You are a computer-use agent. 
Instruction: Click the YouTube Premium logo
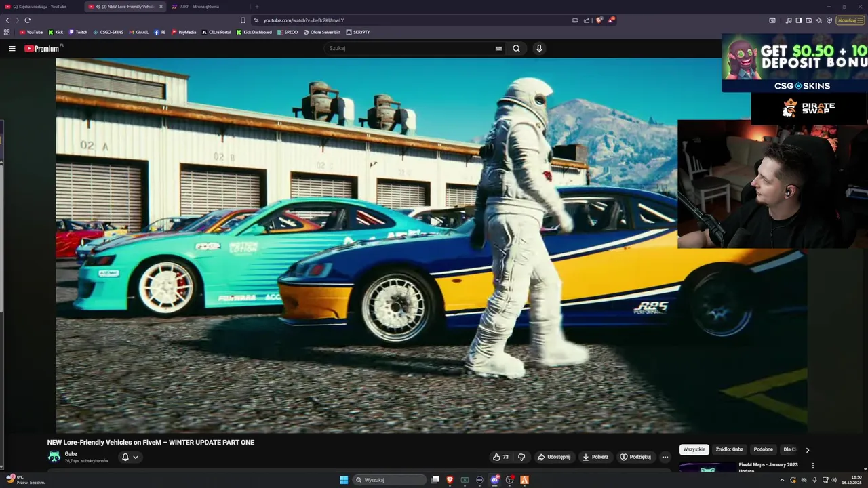[42, 48]
